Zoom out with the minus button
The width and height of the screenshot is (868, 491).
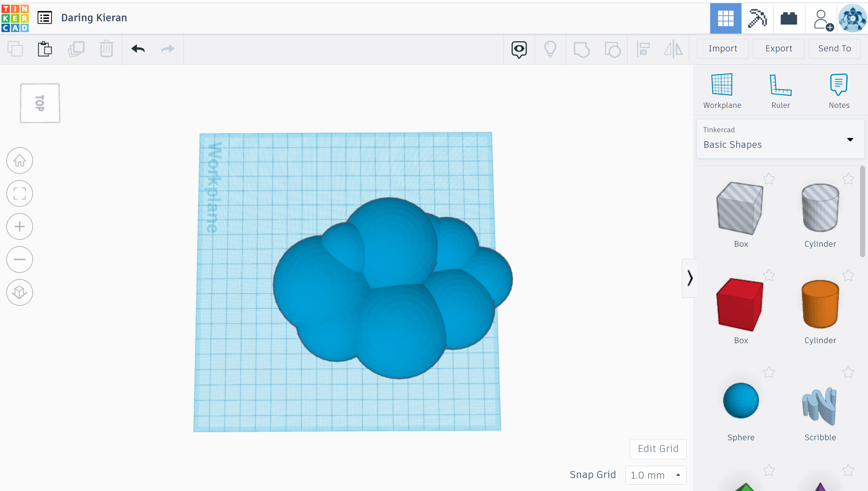click(x=20, y=259)
